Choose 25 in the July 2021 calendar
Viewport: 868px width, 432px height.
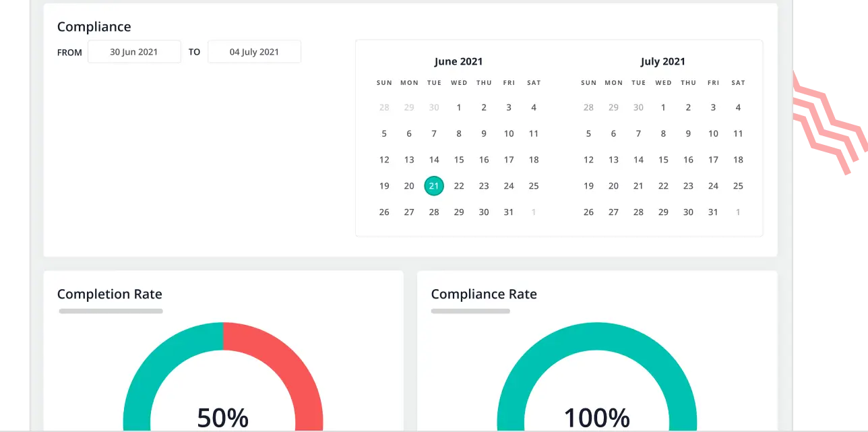pos(738,186)
